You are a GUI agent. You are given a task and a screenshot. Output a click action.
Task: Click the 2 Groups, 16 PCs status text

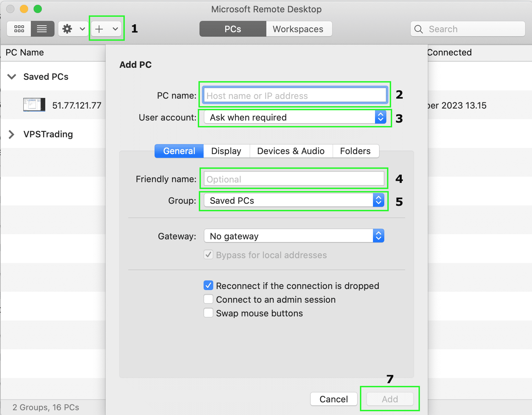click(x=46, y=407)
